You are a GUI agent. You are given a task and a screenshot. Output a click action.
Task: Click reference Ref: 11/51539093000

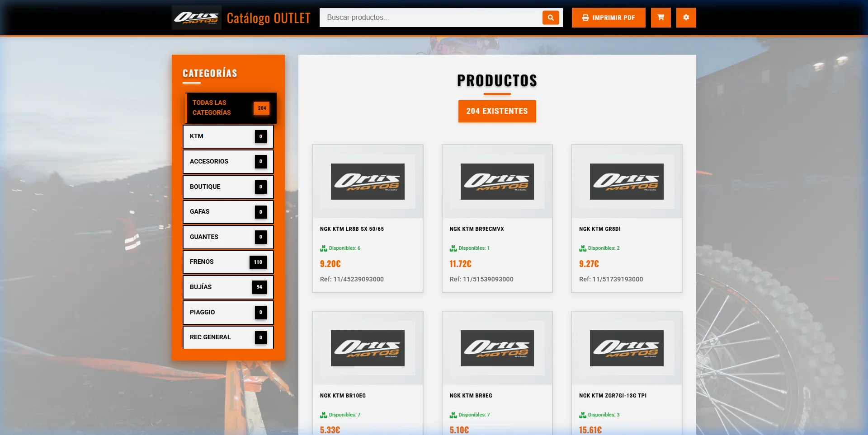tap(481, 279)
